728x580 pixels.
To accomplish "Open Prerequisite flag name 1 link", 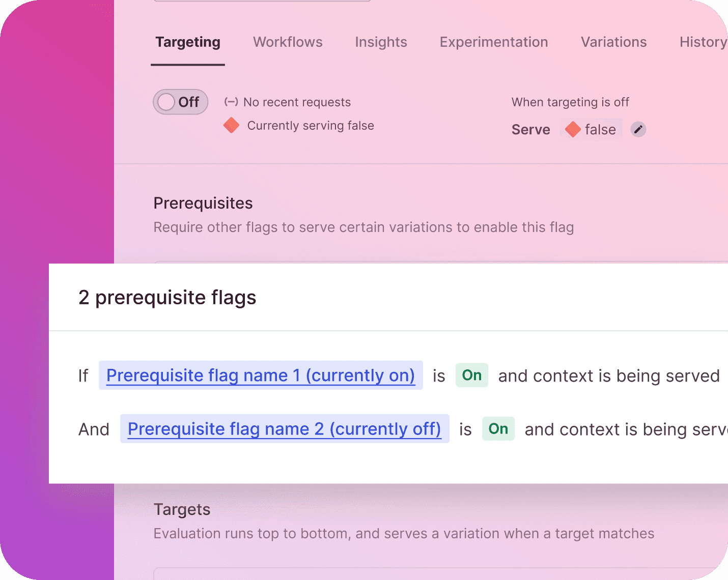I will [261, 375].
